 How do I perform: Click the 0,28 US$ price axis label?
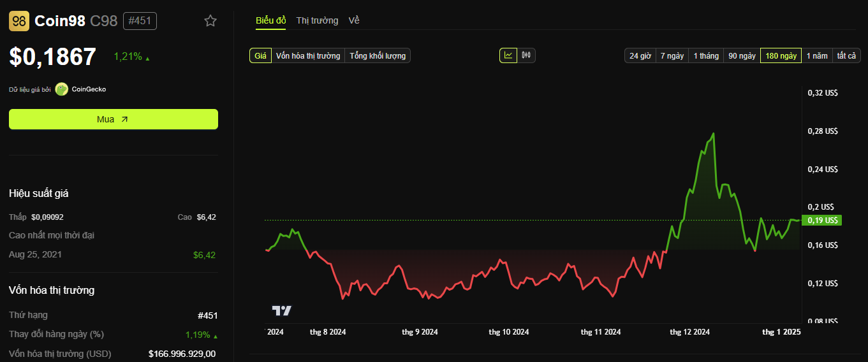coord(823,131)
